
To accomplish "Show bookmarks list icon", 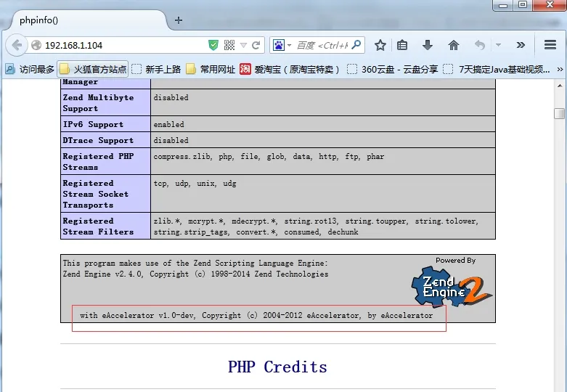I will [x=402, y=45].
